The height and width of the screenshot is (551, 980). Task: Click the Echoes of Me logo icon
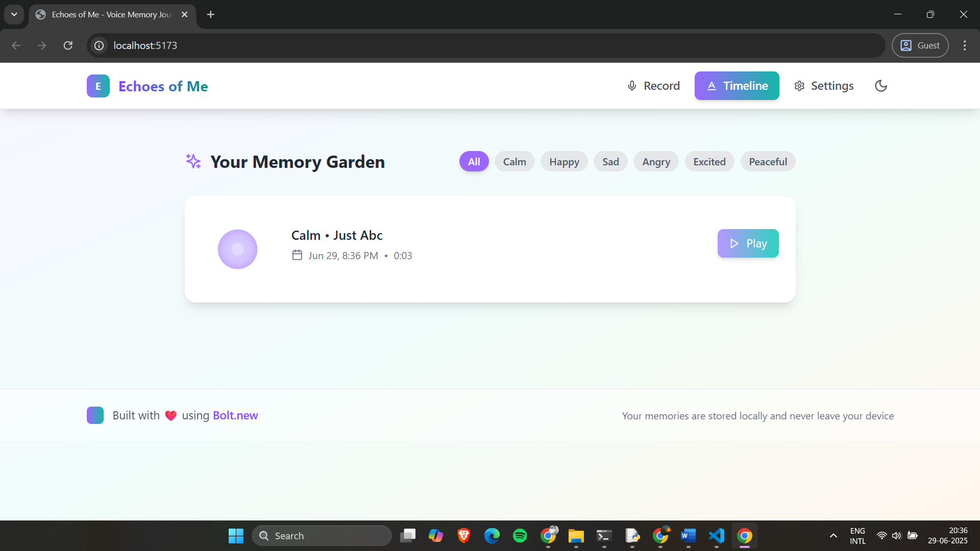[x=98, y=86]
